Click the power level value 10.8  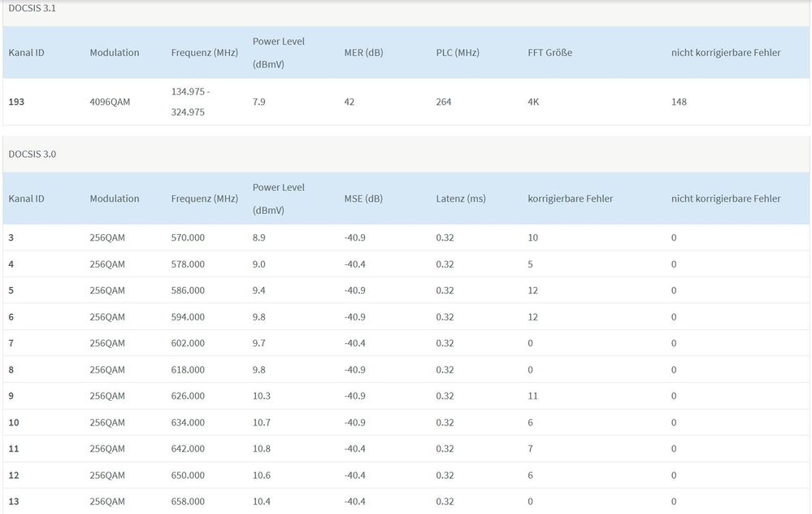click(262, 449)
